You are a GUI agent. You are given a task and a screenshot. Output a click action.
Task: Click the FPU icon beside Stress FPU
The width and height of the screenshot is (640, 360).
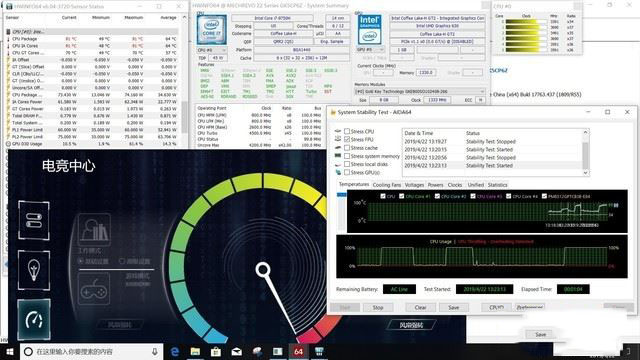coord(338,140)
